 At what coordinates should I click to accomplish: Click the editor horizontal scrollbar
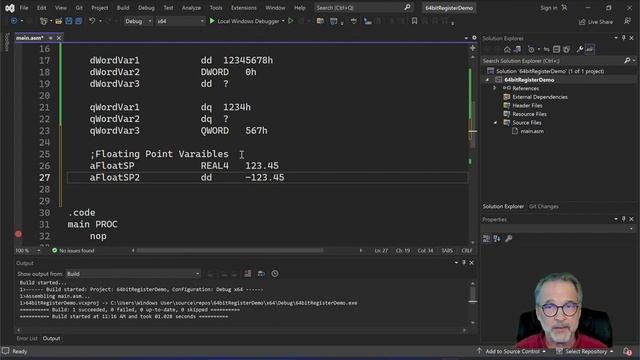[229, 251]
